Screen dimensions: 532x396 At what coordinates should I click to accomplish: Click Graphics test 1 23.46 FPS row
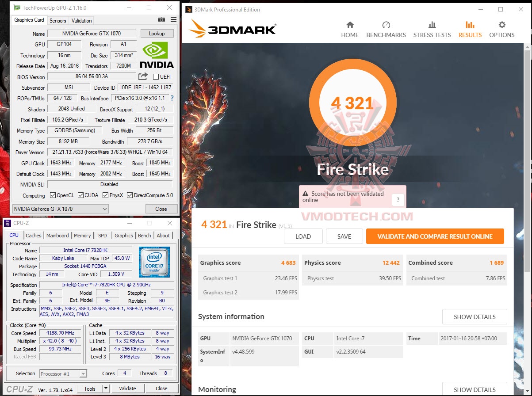(x=249, y=278)
